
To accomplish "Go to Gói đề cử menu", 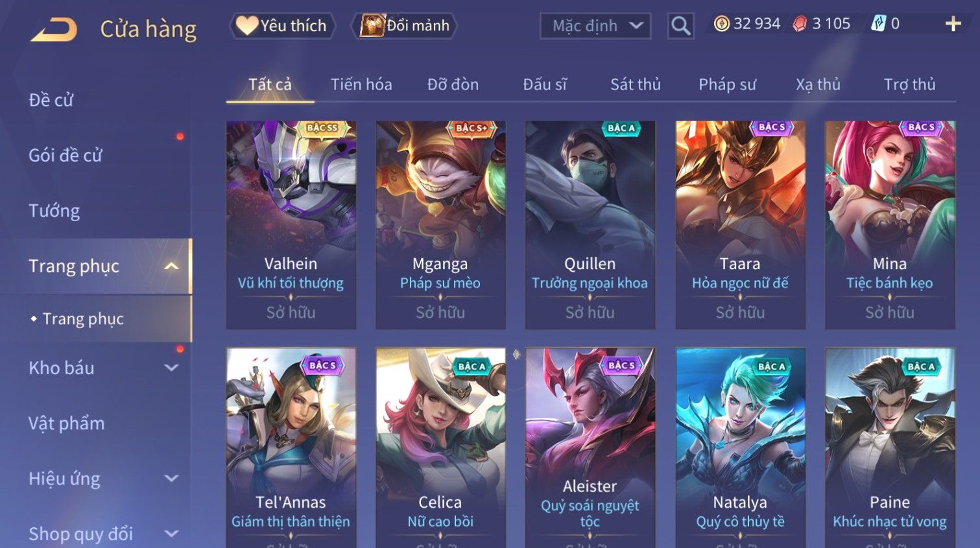I will point(66,155).
